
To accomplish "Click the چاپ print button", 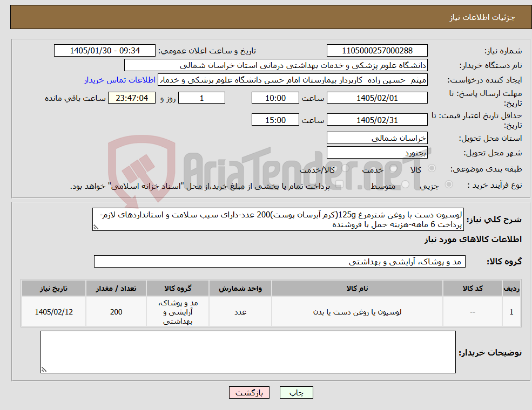I will point(296,392).
